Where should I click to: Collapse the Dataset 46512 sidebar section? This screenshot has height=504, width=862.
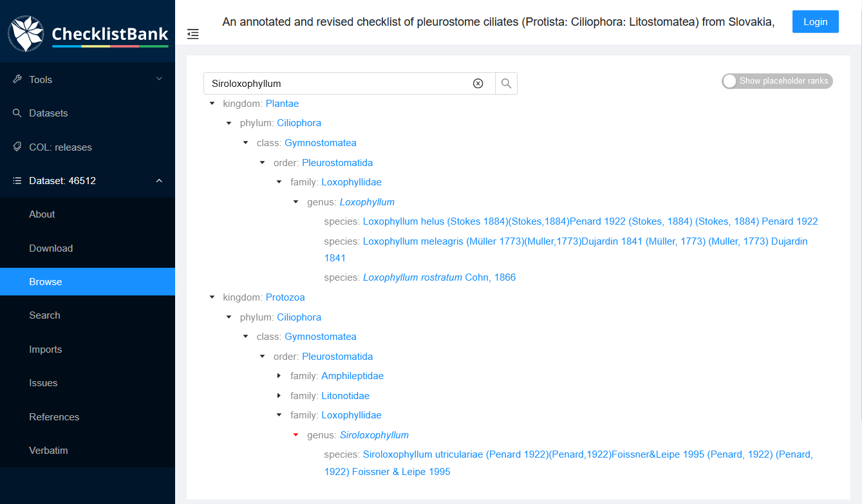tap(159, 180)
